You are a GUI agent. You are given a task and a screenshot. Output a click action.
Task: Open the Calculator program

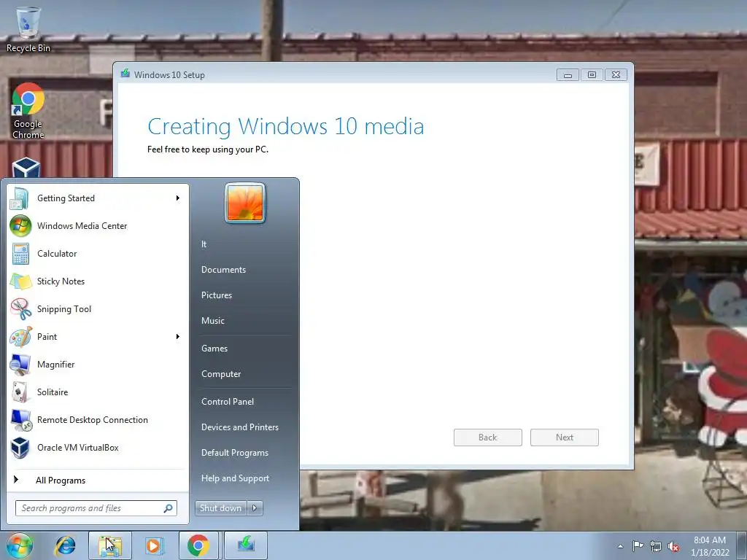tap(98, 253)
